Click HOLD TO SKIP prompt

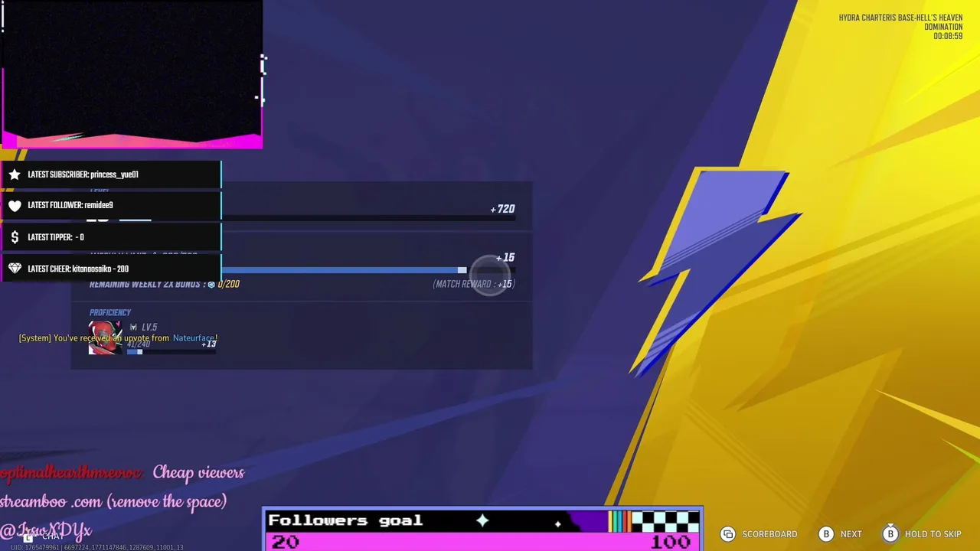(x=933, y=534)
